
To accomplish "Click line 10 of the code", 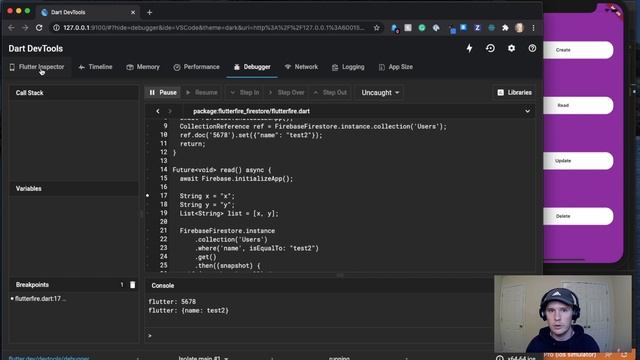I will tap(251, 135).
